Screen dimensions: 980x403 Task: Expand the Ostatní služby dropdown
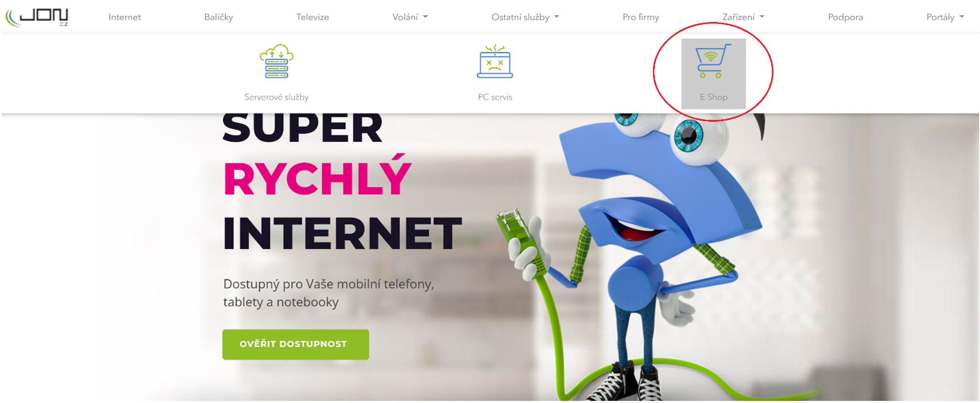[x=525, y=17]
